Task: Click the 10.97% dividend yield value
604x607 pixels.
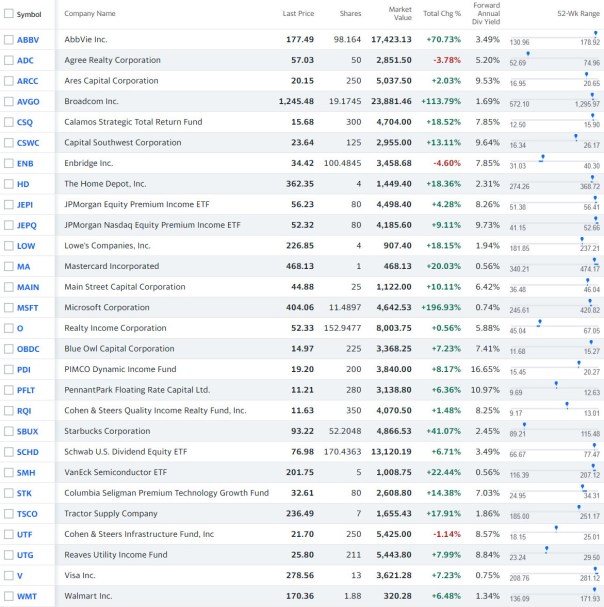Action: coord(485,390)
